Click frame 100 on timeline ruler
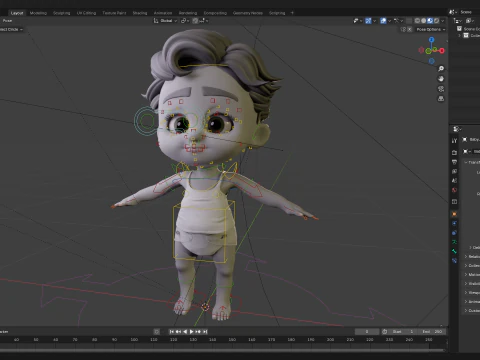This screenshot has width=480, height=360. tap(134, 340)
